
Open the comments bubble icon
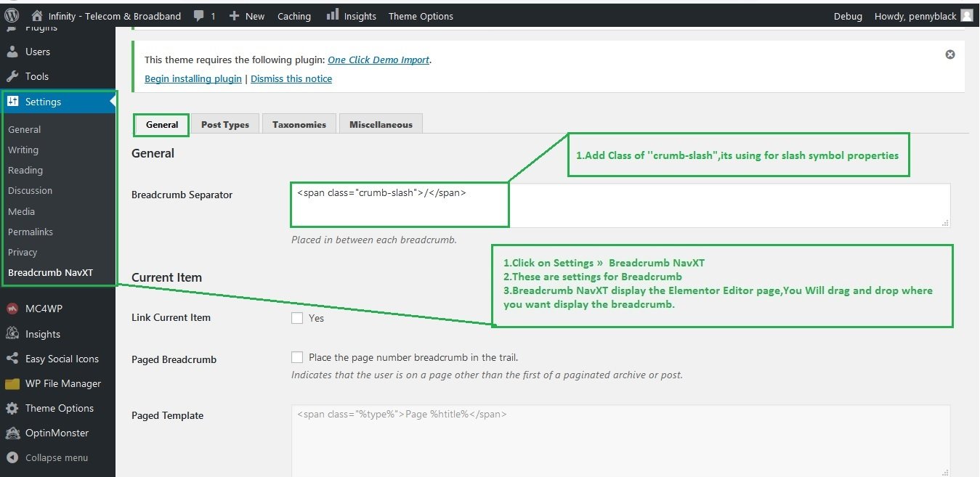(x=199, y=15)
